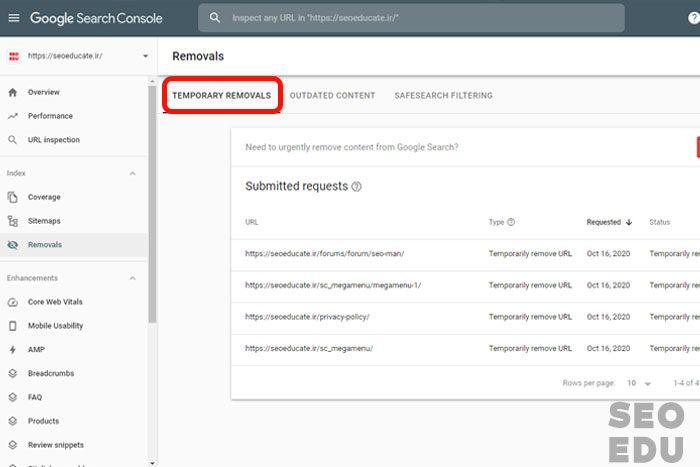Viewport: 700px width, 467px height.
Task: Open help icon beside Submitted requests
Action: coord(357,187)
